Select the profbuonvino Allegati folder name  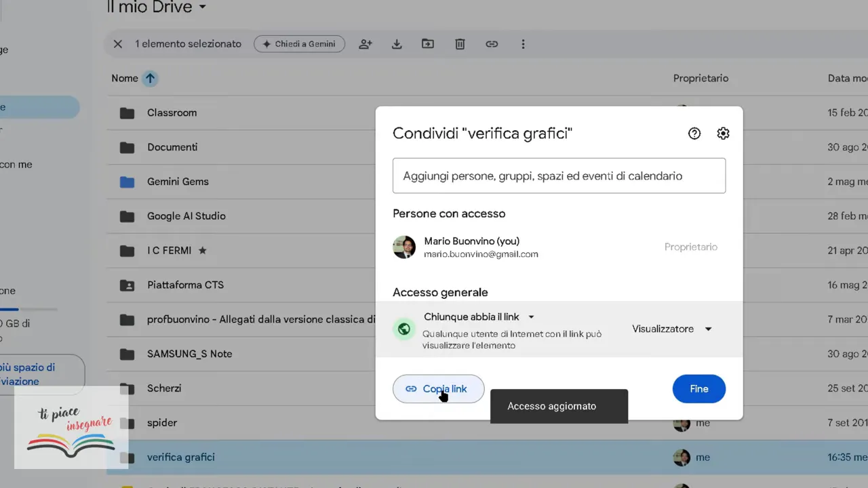(x=261, y=319)
